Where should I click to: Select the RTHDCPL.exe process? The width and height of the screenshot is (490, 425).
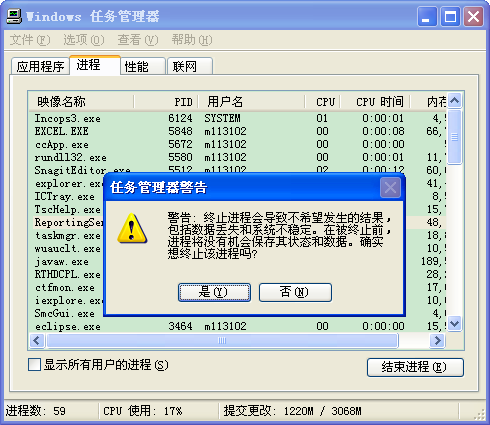tap(68, 274)
